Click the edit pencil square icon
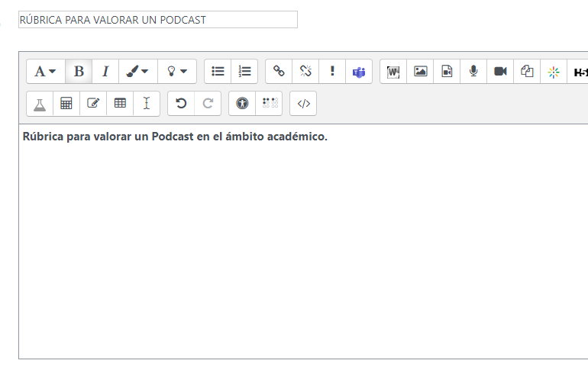588x370 pixels. pyautogui.click(x=93, y=103)
